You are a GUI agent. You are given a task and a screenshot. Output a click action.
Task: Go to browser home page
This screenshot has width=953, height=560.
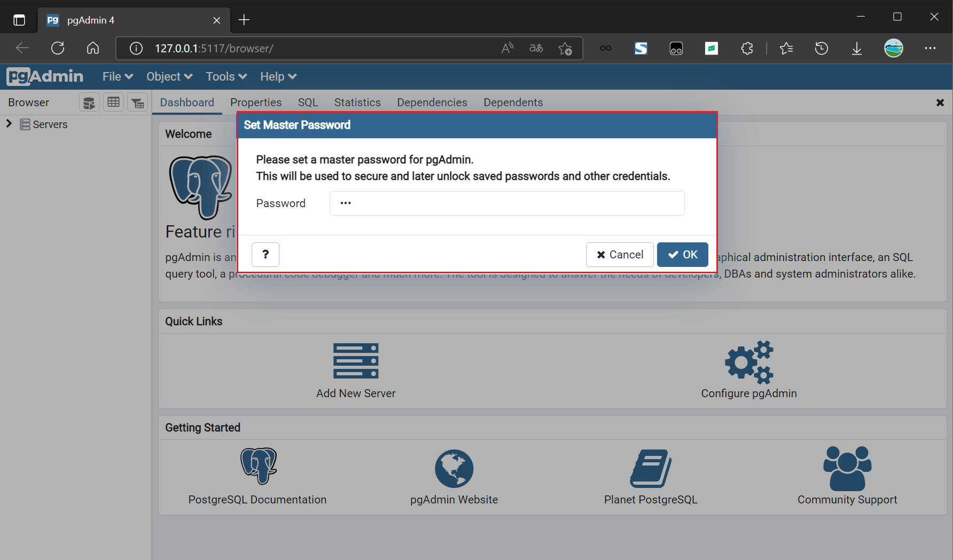pyautogui.click(x=93, y=48)
